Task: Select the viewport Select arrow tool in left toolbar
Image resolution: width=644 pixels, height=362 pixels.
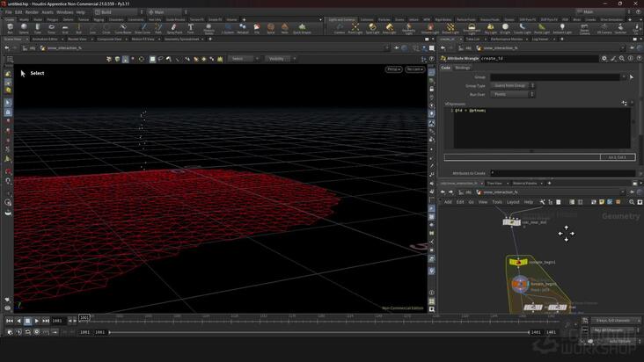Action: pyautogui.click(x=8, y=103)
